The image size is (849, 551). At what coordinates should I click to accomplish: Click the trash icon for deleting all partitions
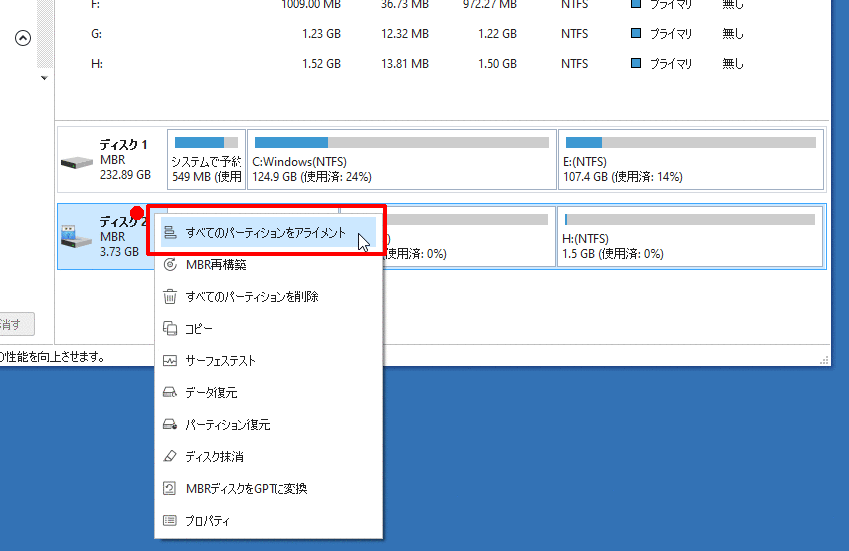(x=170, y=297)
